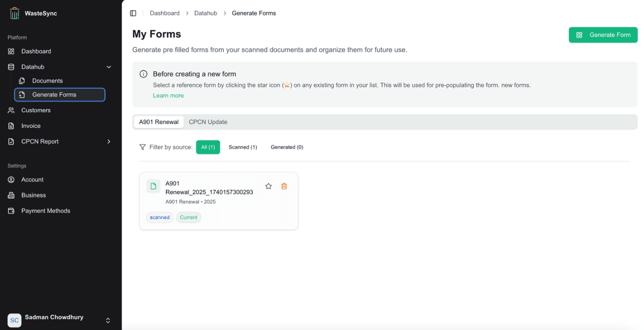Click the icon inside Generate Form button
This screenshot has height=330, width=644.
(579, 35)
